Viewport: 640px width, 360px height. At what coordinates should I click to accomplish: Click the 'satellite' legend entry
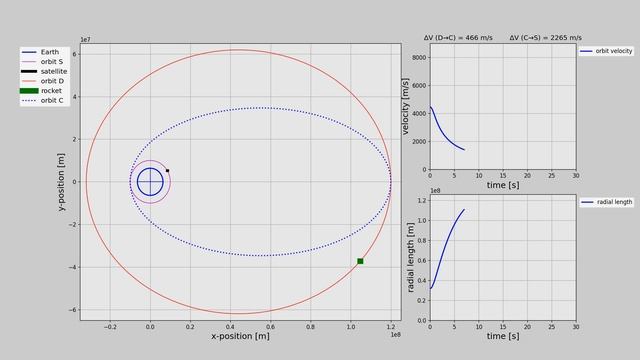[x=44, y=71]
